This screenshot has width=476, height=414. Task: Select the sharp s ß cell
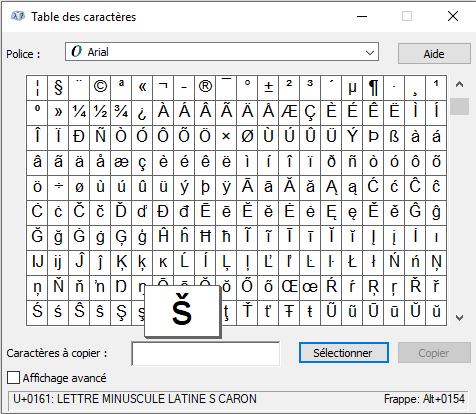394,138
